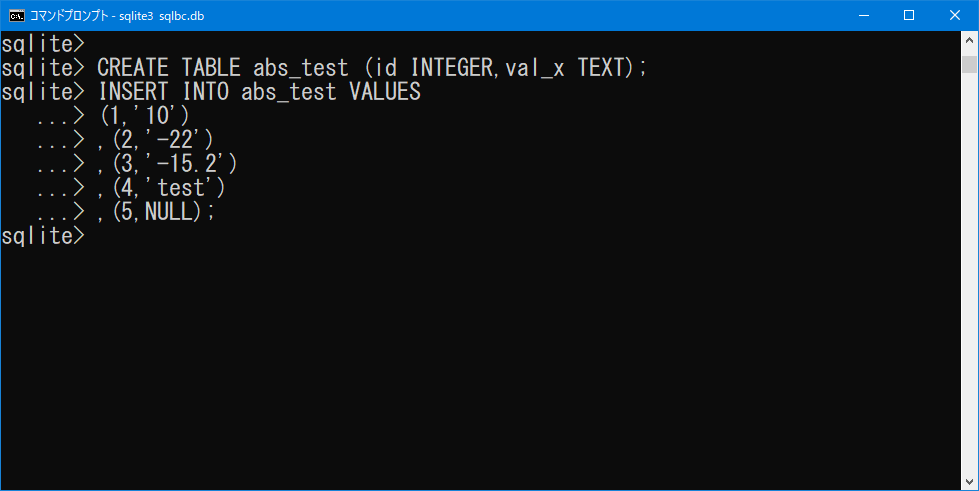
Task: Click the (1,'10') value row
Action: [144, 116]
